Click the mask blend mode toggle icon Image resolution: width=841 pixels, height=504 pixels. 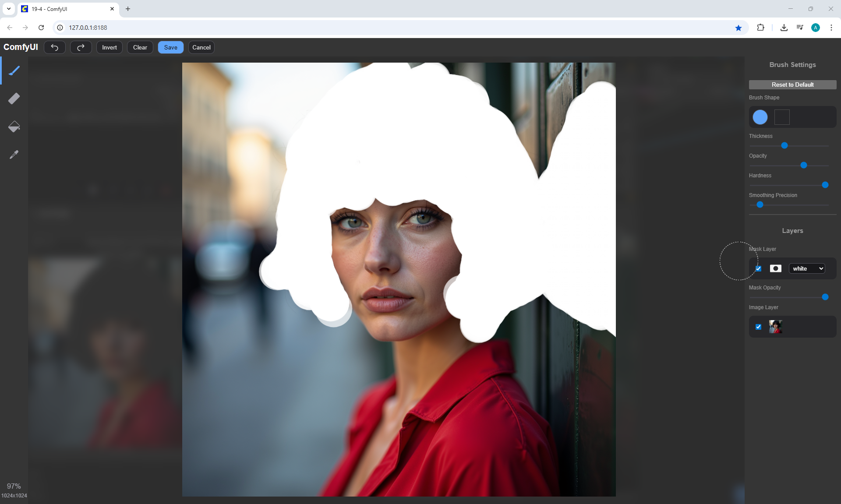[776, 268]
